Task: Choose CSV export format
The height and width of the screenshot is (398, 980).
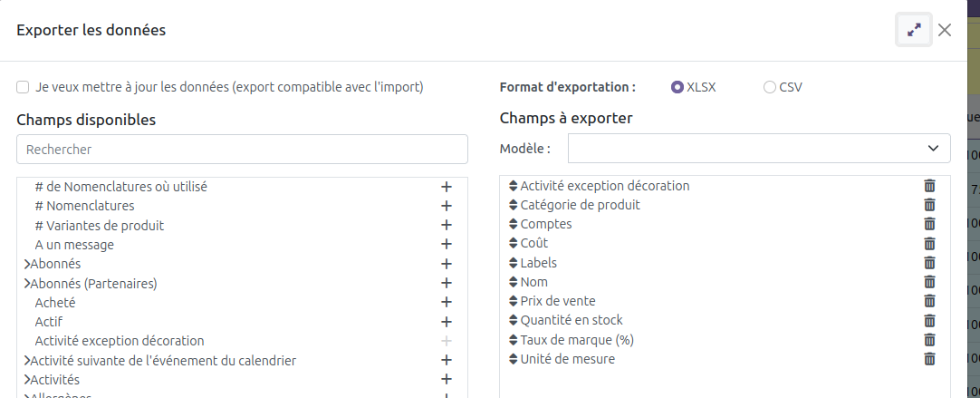Action: (x=769, y=87)
